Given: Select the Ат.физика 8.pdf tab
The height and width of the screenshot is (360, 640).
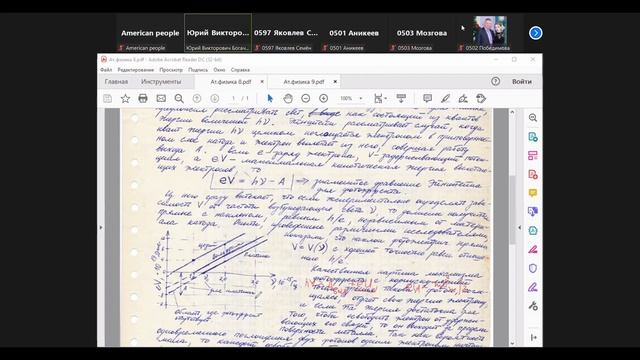Looking at the screenshot, I should click(230, 82).
